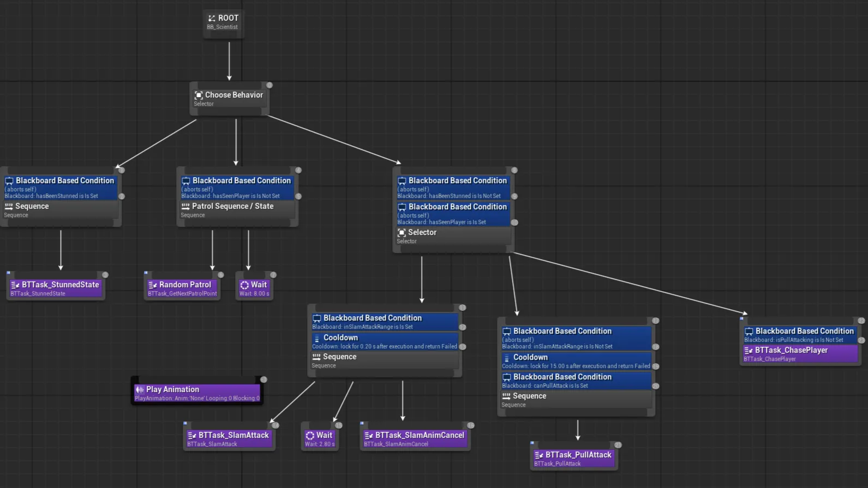Click the BTTask_SlamAnimCancel task node
The height and width of the screenshot is (488, 868).
pyautogui.click(x=415, y=438)
